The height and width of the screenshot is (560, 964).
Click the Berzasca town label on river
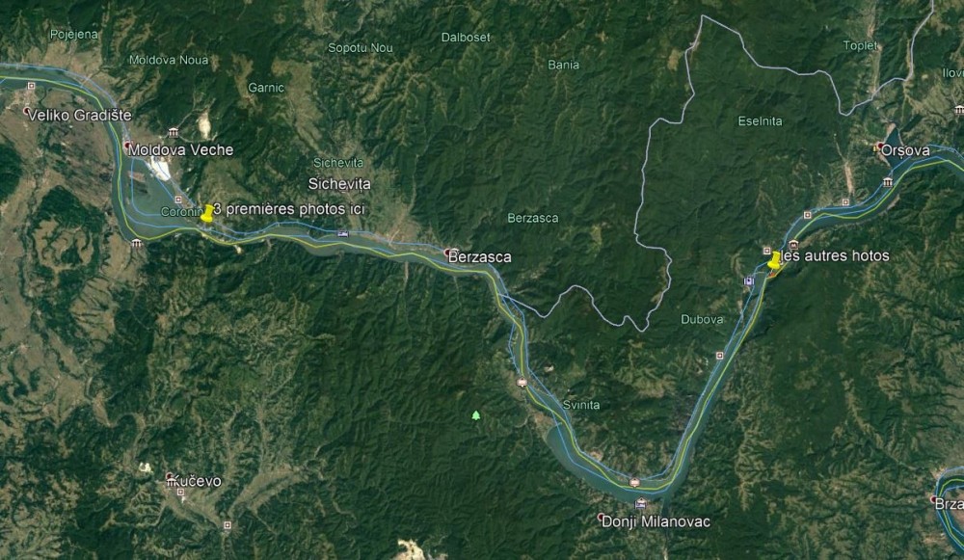[479, 257]
